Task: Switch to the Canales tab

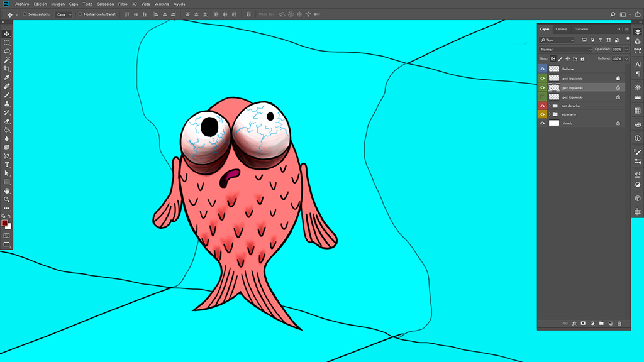Action: pos(561,29)
